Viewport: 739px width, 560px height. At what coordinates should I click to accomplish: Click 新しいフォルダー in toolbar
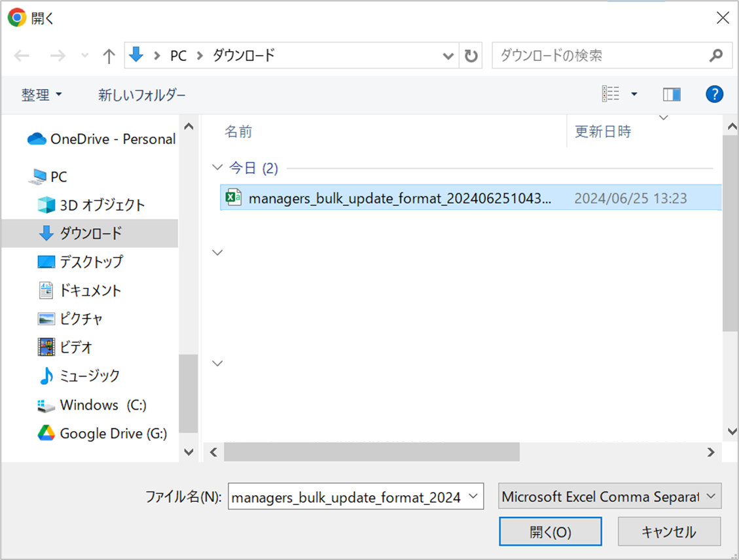click(x=142, y=95)
